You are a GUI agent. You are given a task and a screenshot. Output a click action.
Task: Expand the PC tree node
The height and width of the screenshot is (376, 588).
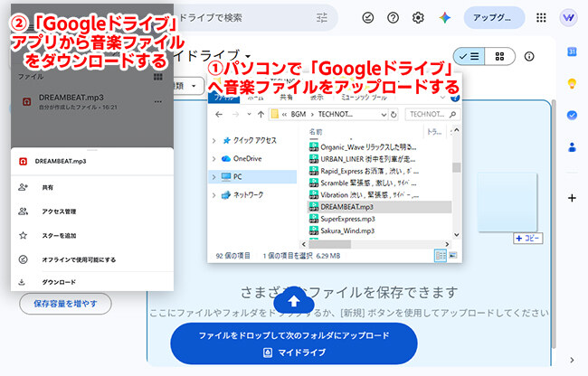tap(213, 177)
